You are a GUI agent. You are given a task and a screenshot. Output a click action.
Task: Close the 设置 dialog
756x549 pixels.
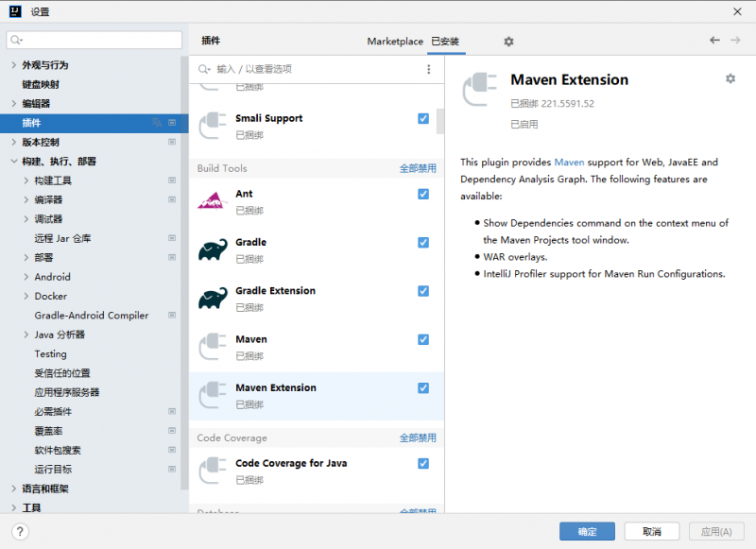(x=737, y=11)
